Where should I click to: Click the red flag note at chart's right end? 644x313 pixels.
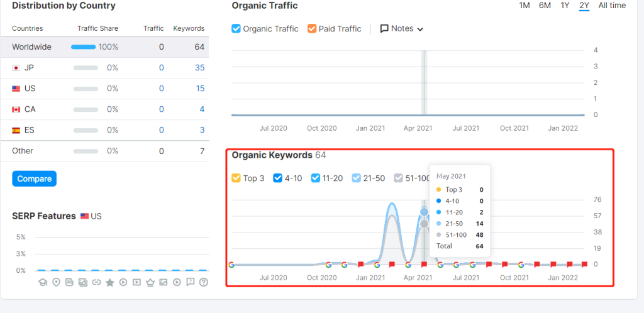tap(585, 265)
